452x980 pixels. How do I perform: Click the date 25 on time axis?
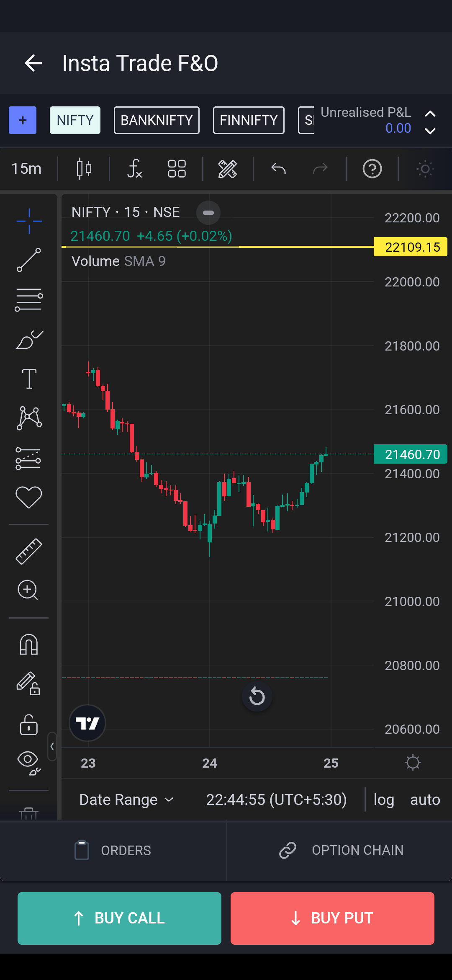click(x=331, y=763)
